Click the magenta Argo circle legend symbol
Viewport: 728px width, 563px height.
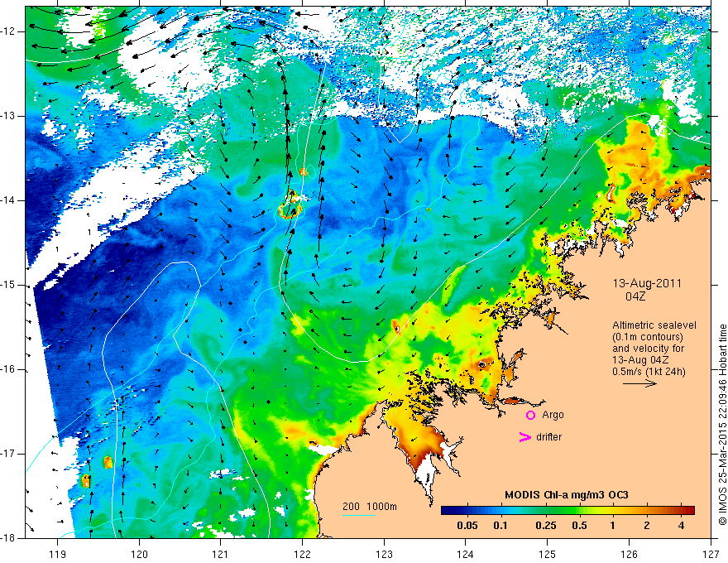(x=530, y=416)
